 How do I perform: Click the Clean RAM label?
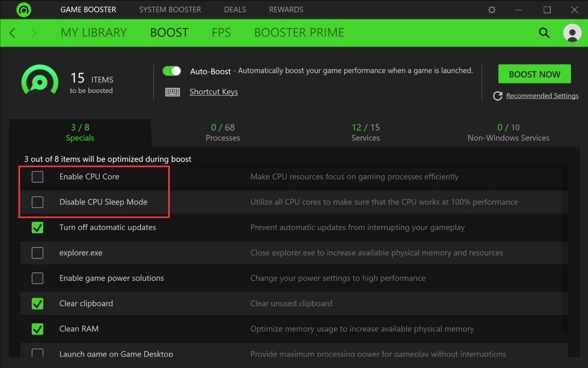[x=79, y=329]
